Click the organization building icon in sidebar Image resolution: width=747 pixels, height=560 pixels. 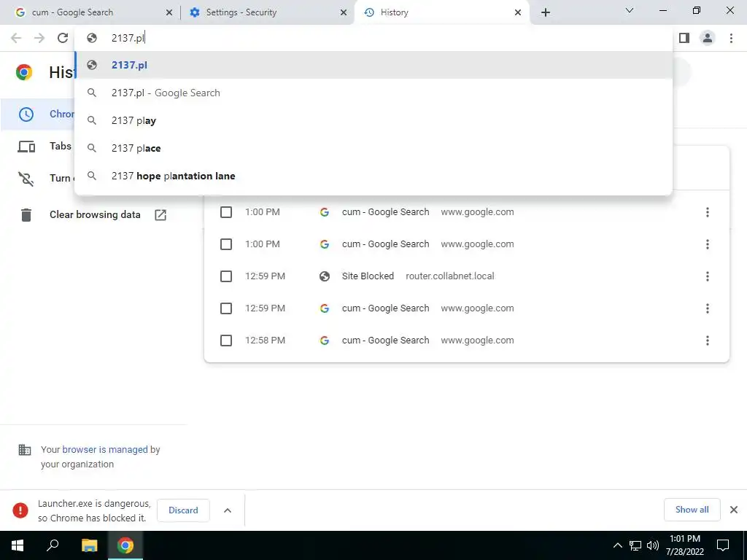[25, 449]
